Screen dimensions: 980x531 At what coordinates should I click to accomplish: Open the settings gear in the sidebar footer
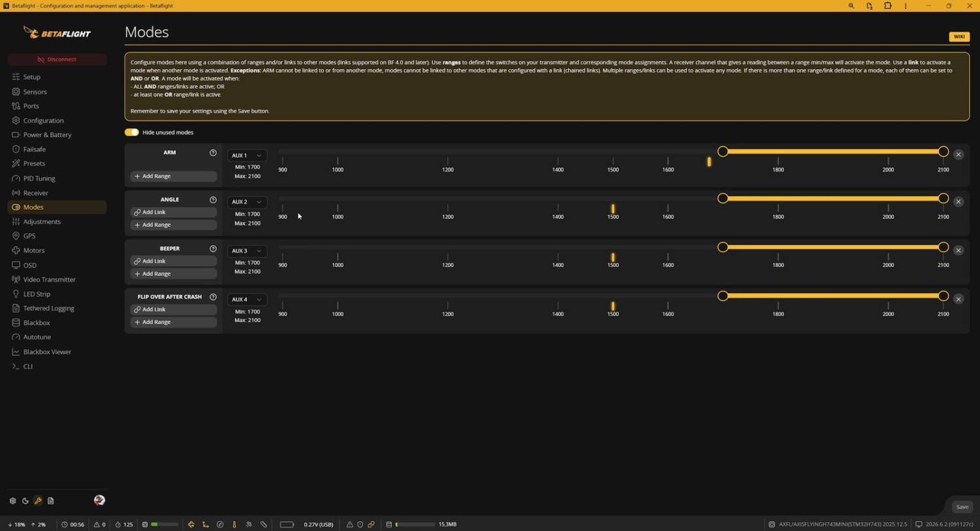tap(12, 501)
